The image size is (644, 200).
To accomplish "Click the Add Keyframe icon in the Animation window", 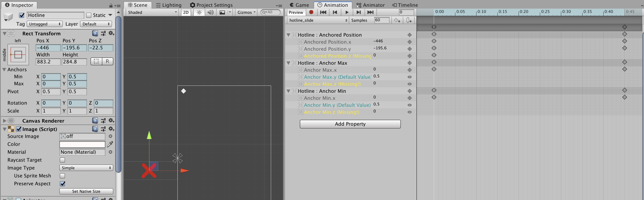I will click(397, 20).
